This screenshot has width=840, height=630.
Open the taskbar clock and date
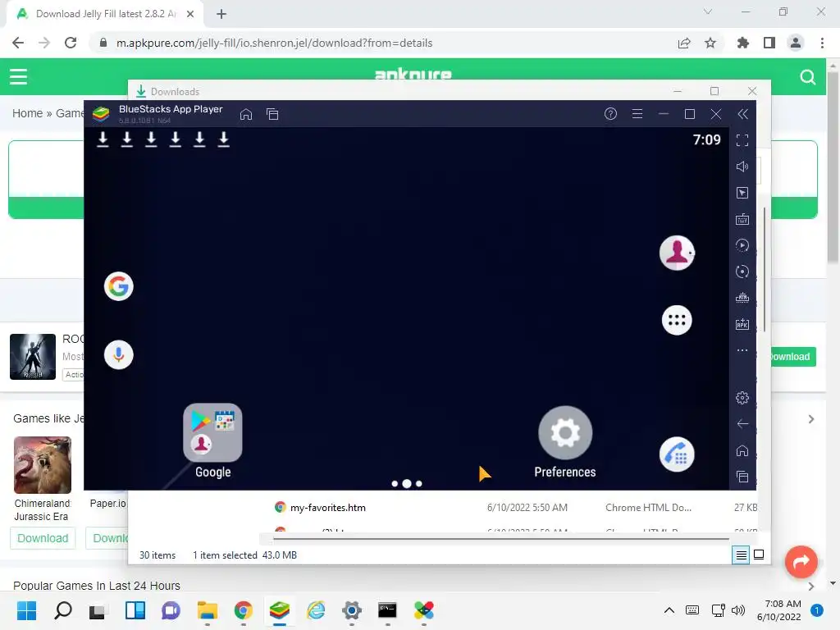pos(779,610)
